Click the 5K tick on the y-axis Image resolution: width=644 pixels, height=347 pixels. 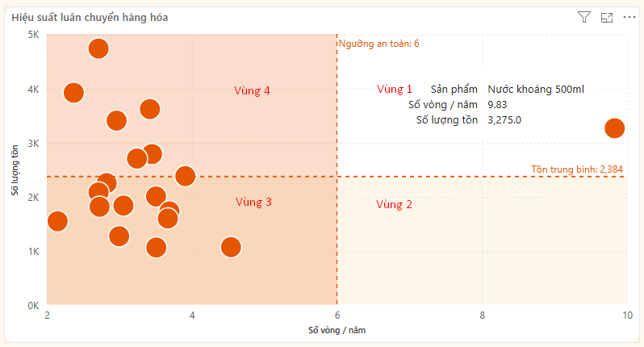tap(33, 35)
